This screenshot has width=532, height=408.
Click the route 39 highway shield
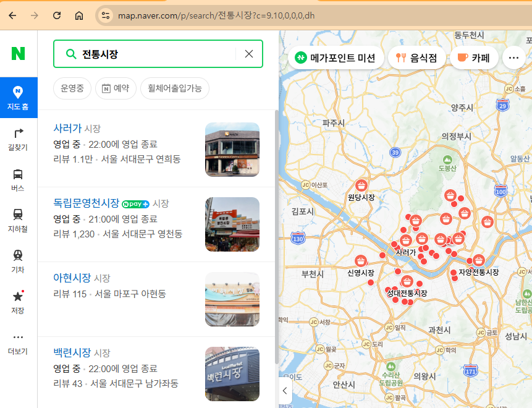click(x=395, y=152)
